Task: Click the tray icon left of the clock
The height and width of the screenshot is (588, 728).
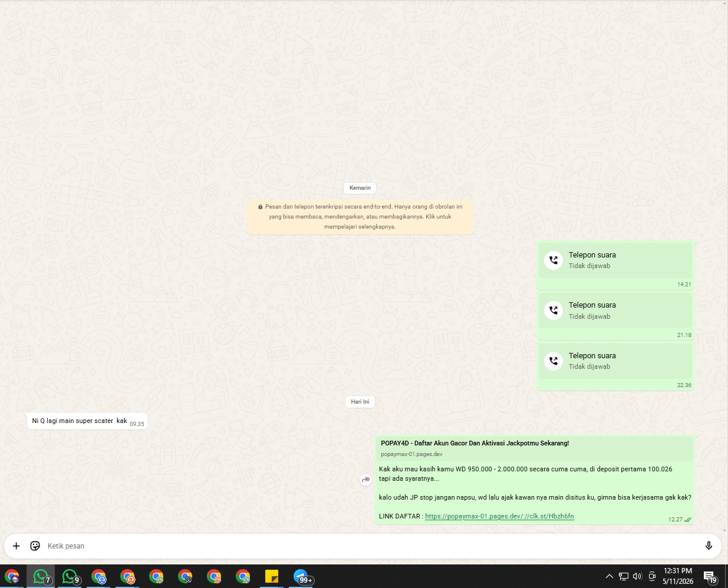Action: pos(652,576)
